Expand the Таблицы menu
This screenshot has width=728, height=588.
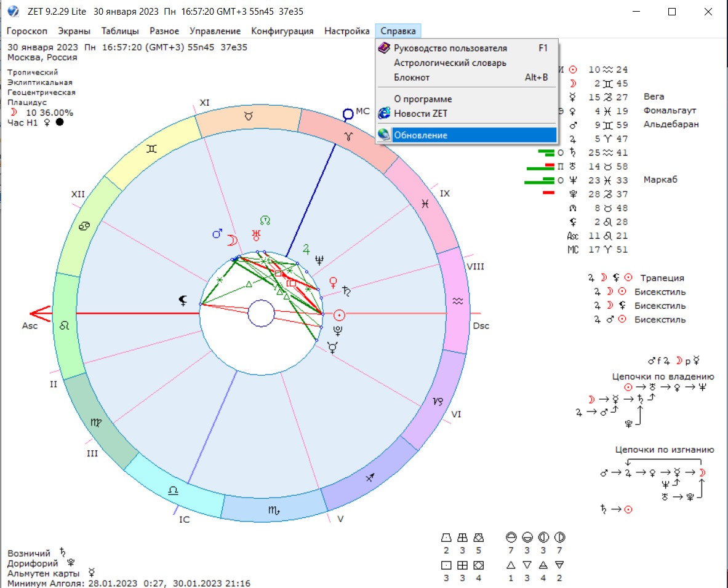[120, 31]
